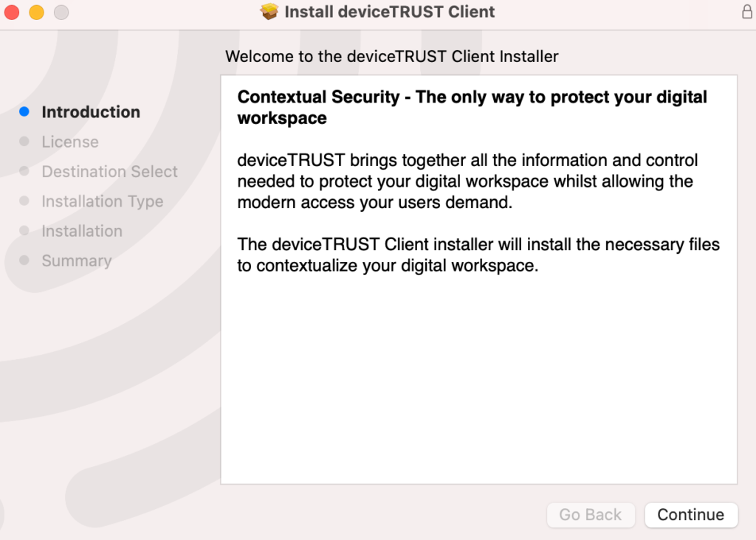
Task: Select the Introduction step in the sidebar
Action: (90, 111)
